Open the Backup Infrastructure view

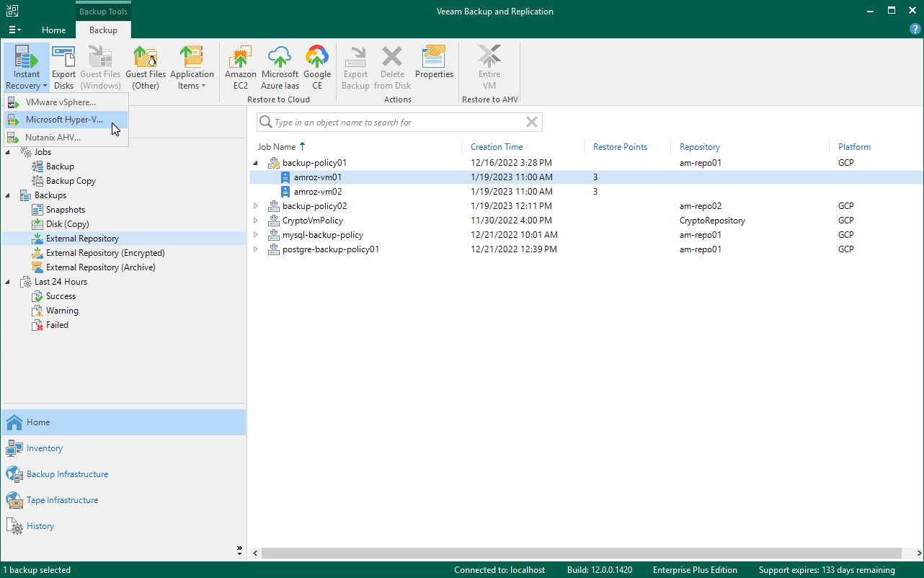click(x=123, y=474)
